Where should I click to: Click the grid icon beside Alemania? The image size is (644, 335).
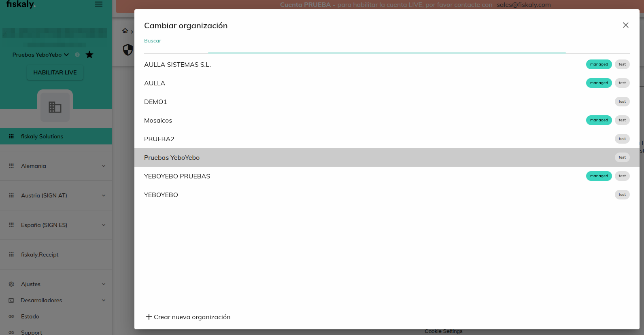pos(11,166)
